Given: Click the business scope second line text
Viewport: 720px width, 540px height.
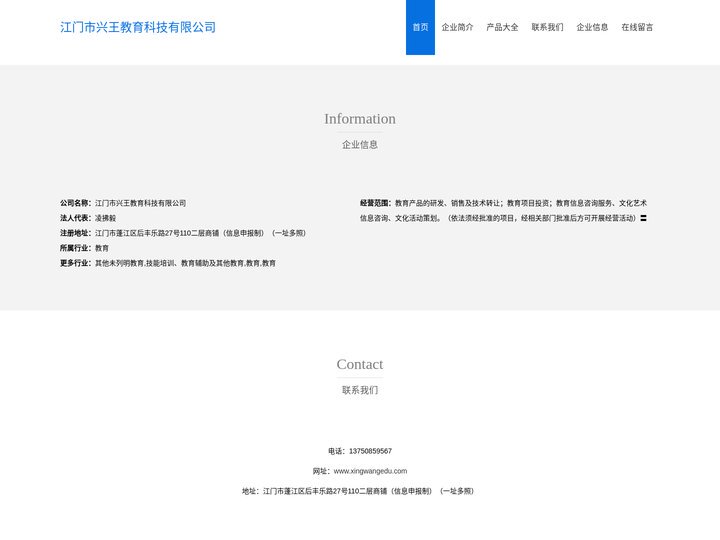Looking at the screenshot, I should click(503, 218).
